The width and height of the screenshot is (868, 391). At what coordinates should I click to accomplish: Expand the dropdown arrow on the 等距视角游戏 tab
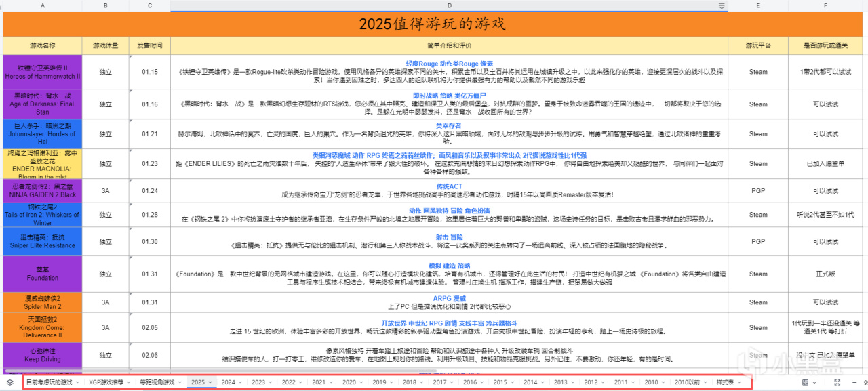point(180,382)
